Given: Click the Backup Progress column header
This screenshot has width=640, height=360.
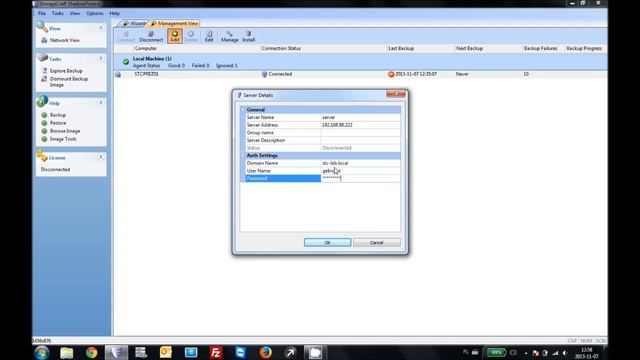Looking at the screenshot, I should (585, 49).
